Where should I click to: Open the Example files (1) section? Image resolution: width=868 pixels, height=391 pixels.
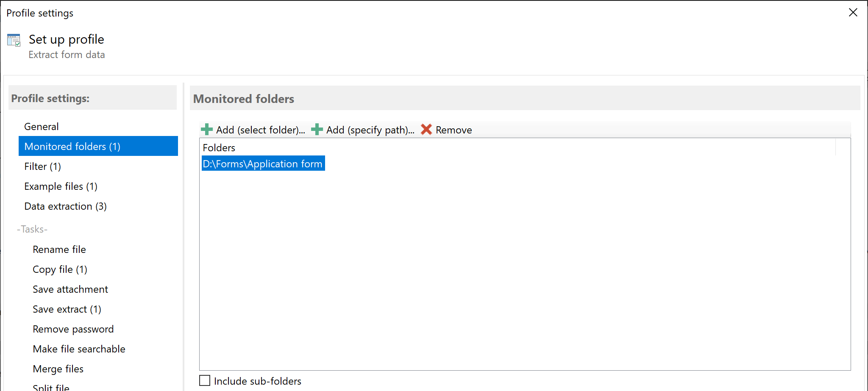click(61, 186)
